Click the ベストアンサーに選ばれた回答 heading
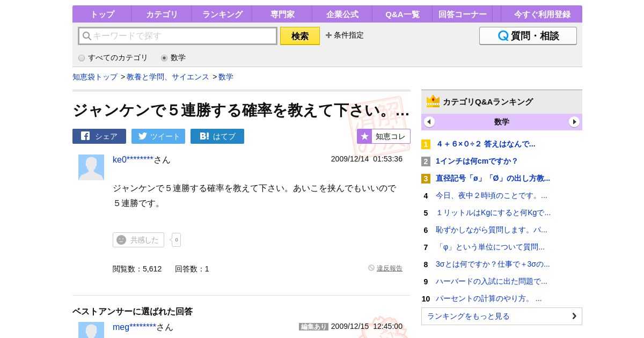Viewport: 644px width, 338px height. pos(133,311)
